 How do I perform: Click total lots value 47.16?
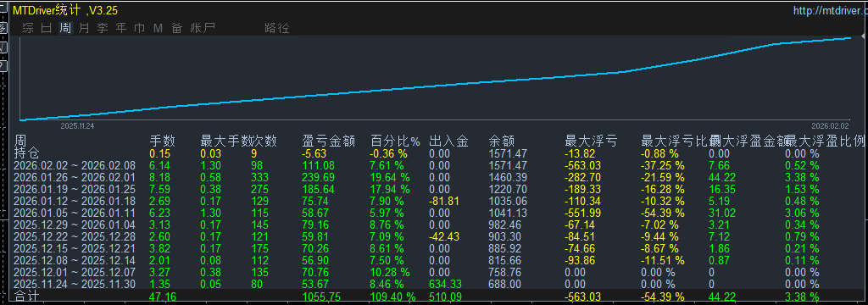pos(162,297)
